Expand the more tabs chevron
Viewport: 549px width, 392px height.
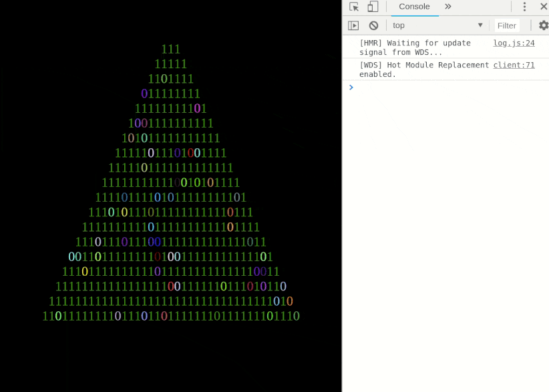click(448, 7)
